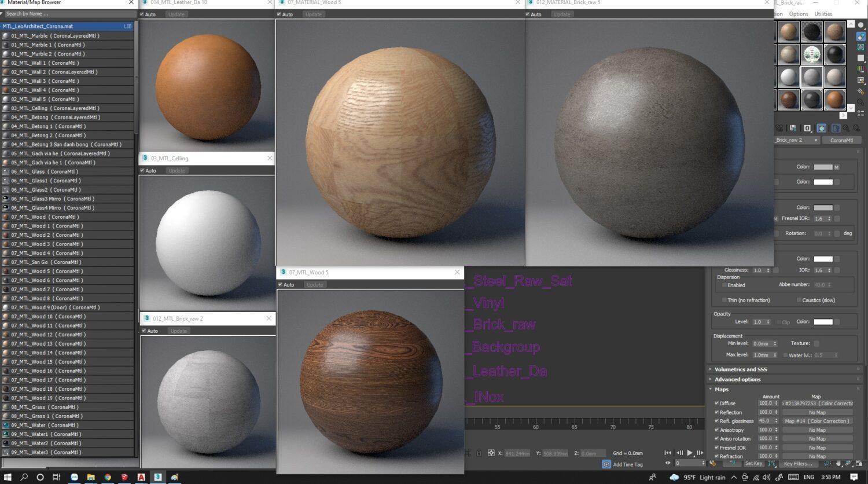Screen dimensions: 868x484
Task: Click the Opacity color white swatch
Action: coord(823,322)
